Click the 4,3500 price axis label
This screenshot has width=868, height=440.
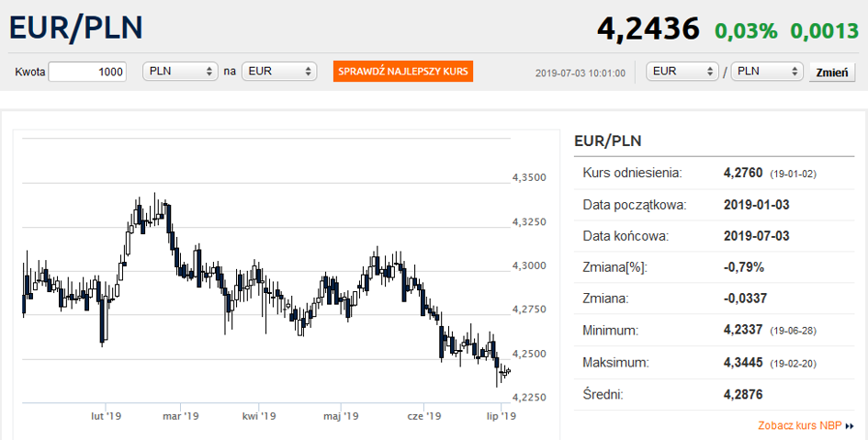(x=528, y=177)
